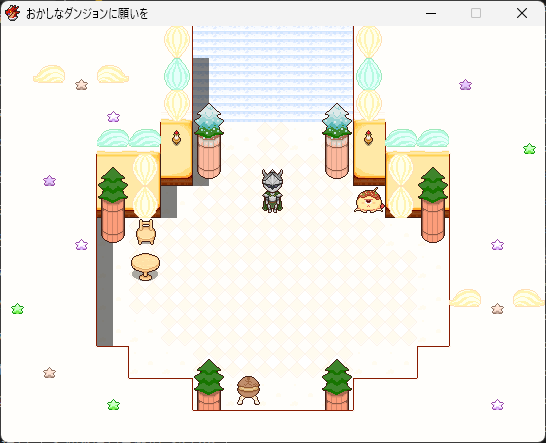Minimize the game window

tap(431, 13)
